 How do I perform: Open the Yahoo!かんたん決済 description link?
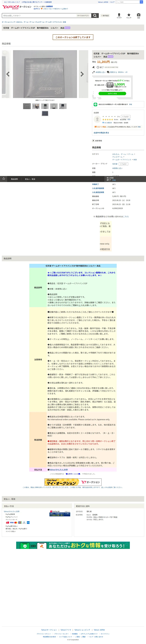58,470
